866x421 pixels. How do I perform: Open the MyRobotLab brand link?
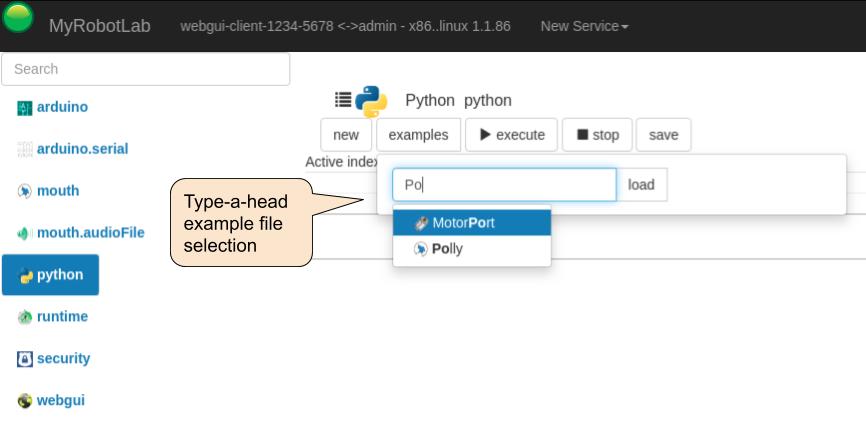tap(99, 26)
